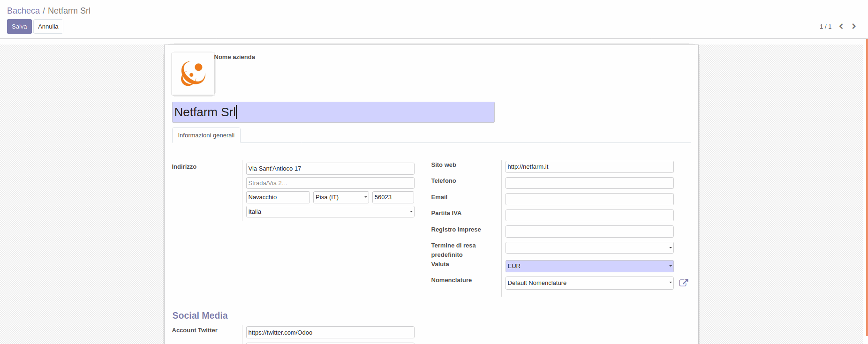Open the Default Nomenclature dropdown
This screenshot has width=868, height=344.
click(x=589, y=283)
